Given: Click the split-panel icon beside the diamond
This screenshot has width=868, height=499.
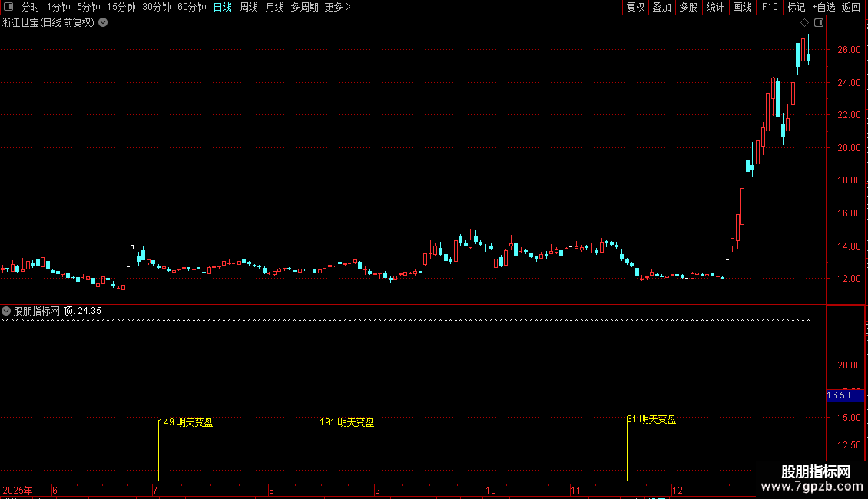Looking at the screenshot, I should 819,23.
